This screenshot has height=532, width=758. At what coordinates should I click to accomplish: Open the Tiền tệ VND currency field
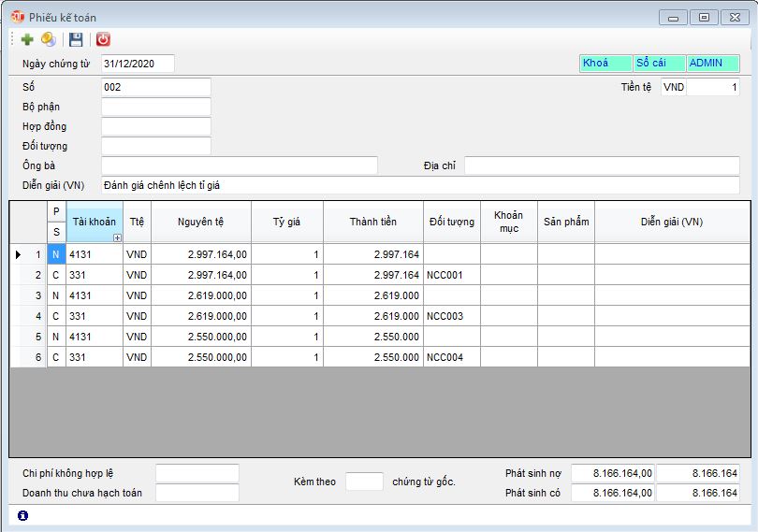tap(674, 87)
